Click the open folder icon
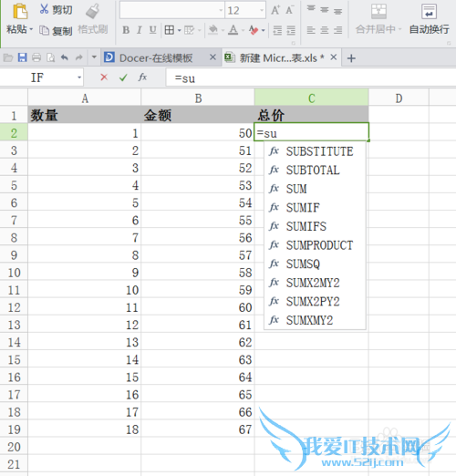 (x=8, y=57)
